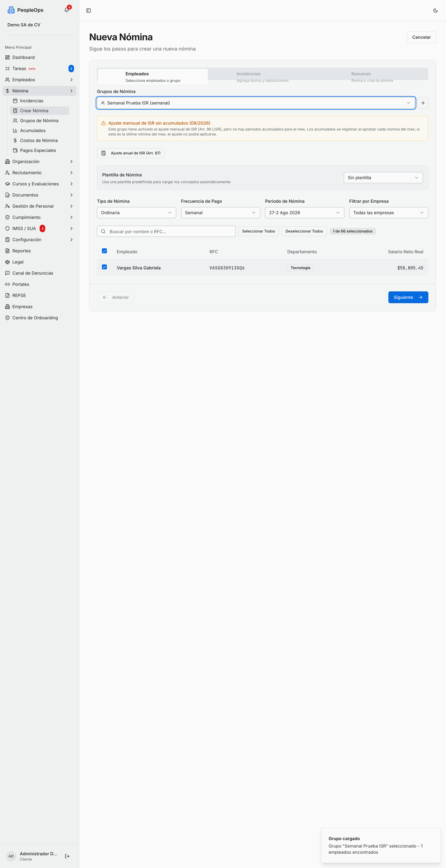The image size is (446, 868).
Task: Click the Anterior button
Action: 116,297
